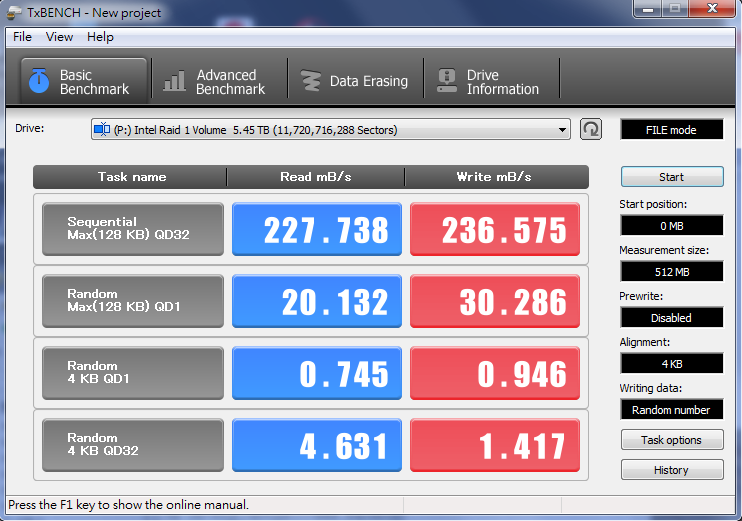Click the read value 20.132
This screenshot has height=521, width=742.
tap(317, 301)
